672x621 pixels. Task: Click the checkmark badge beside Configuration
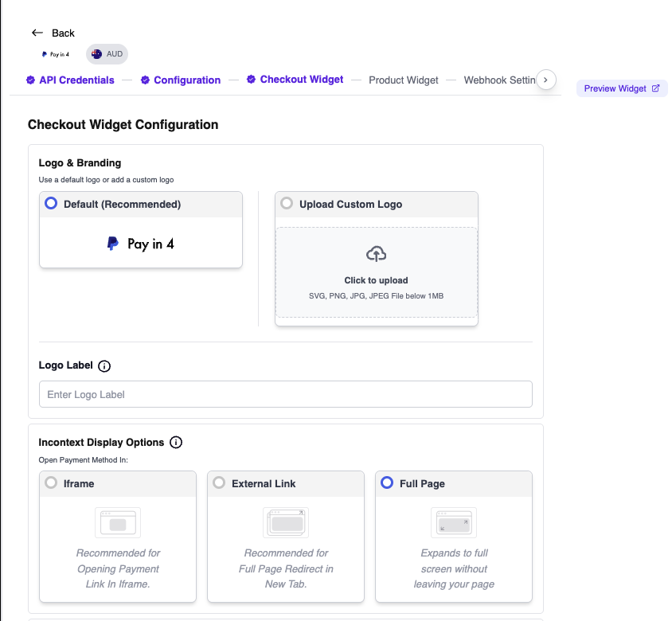(x=145, y=80)
